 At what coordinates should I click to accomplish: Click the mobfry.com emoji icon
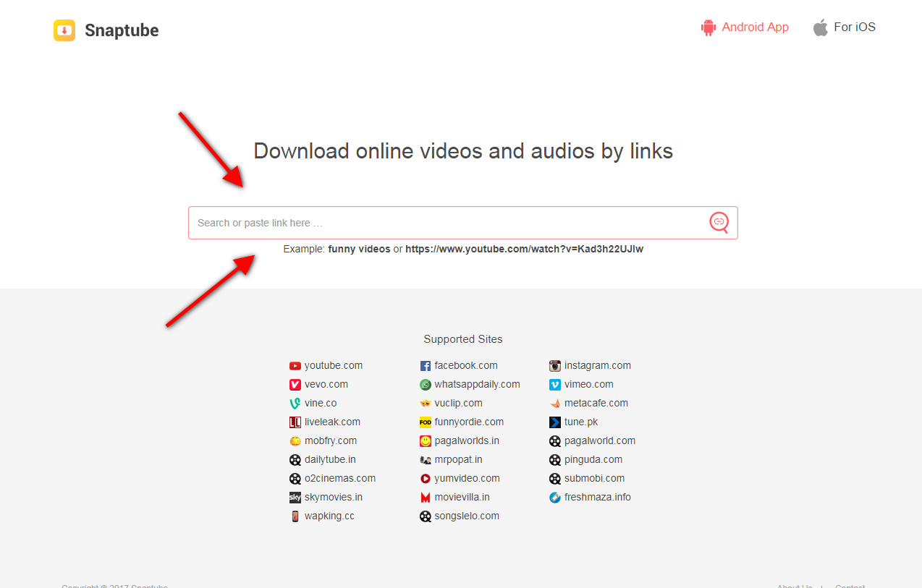click(x=295, y=441)
